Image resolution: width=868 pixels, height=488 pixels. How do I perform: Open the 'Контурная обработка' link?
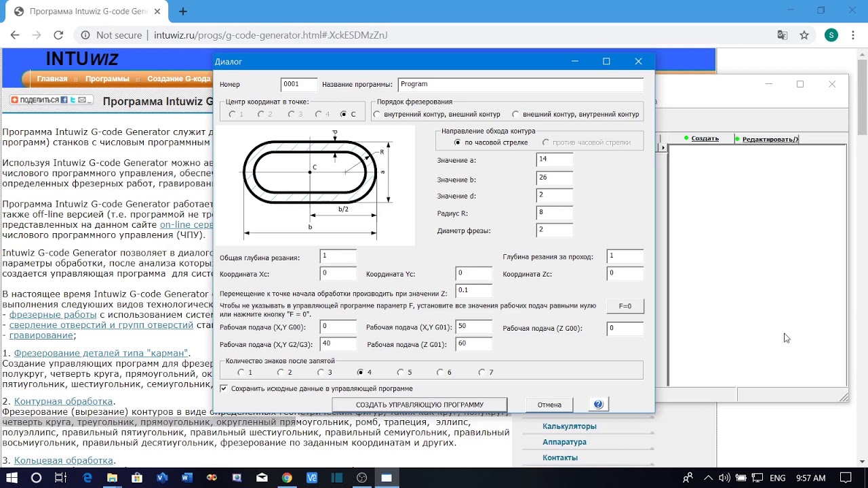tap(63, 401)
